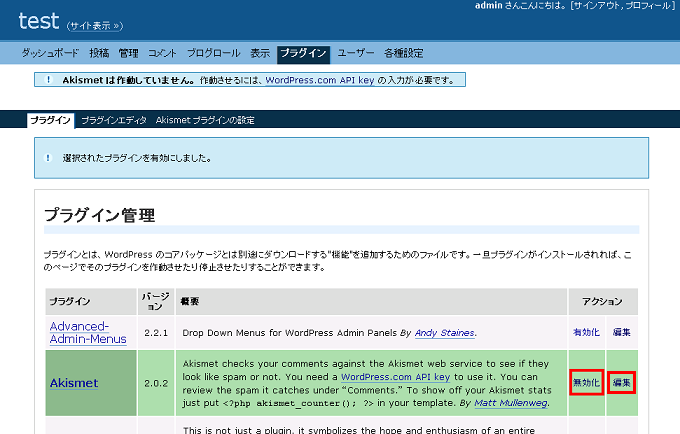Select the プラグイン submenu tab
This screenshot has width=680, height=434.
pyautogui.click(x=50, y=120)
